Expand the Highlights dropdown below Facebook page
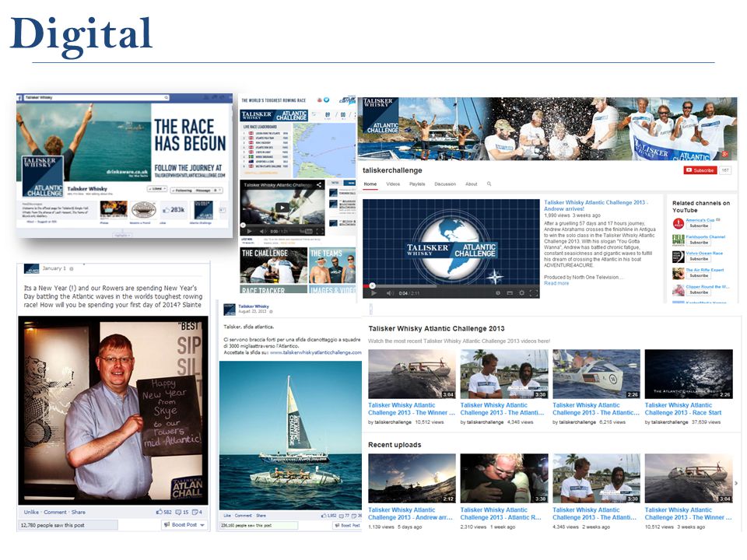Image resolution: width=747 pixels, height=560 pixels. 123,235
